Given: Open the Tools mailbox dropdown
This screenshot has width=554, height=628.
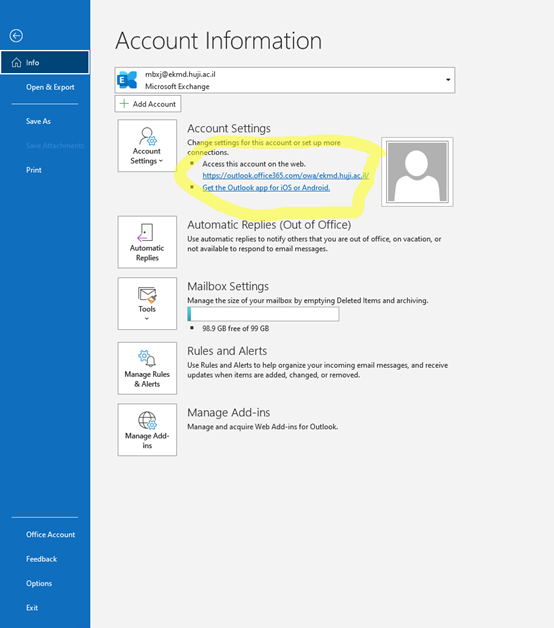Looking at the screenshot, I should [147, 304].
